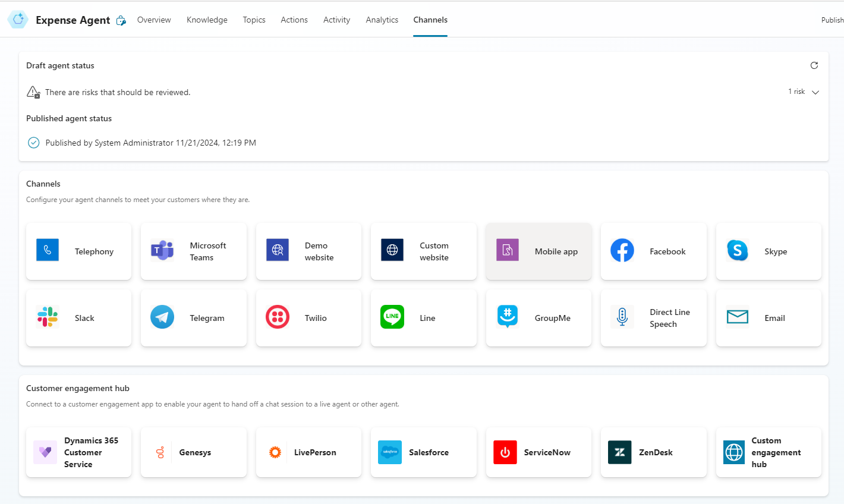Configure the Mobile app channel
Image resolution: width=844 pixels, height=504 pixels.
538,251
